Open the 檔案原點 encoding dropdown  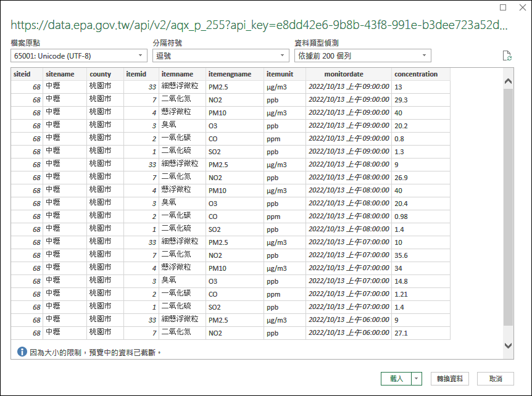click(79, 56)
